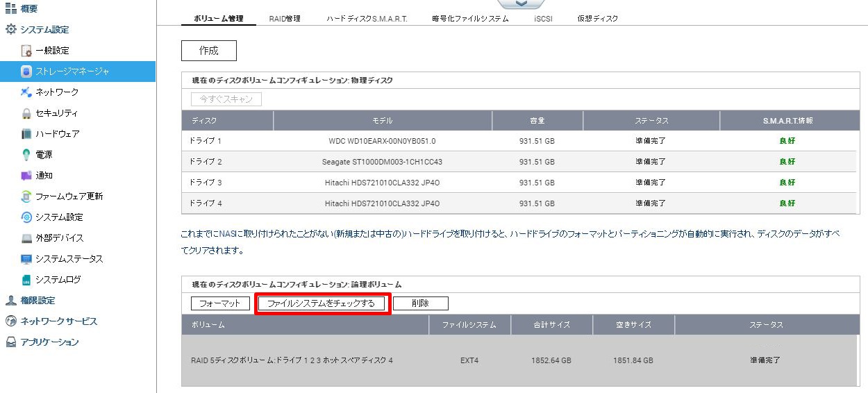Collapse the システム設定 section header
Image resolution: width=868 pixels, height=393 pixels.
44,29
